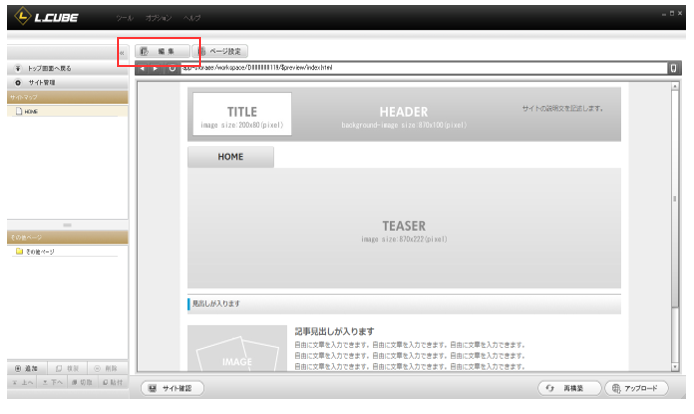The height and width of the screenshot is (414, 694).
Task: Click the HOME navigation tab in preview
Action: 231,157
